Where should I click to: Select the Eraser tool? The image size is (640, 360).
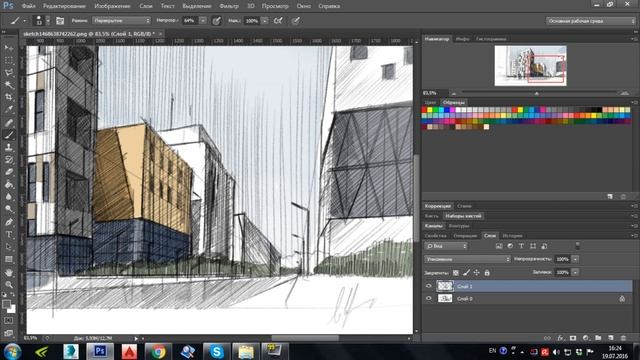pos(9,172)
